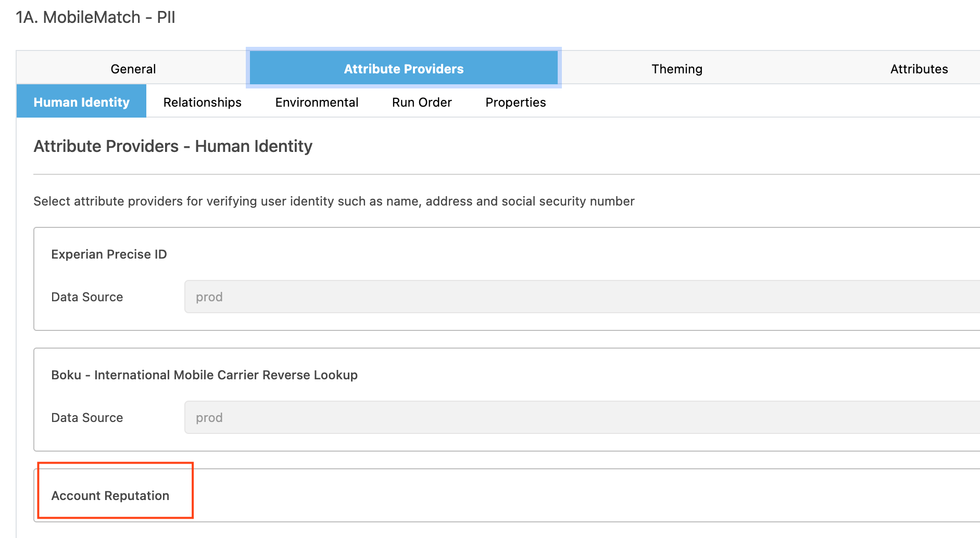Open the Attributes tab
This screenshot has width=980, height=538.
[x=919, y=69]
